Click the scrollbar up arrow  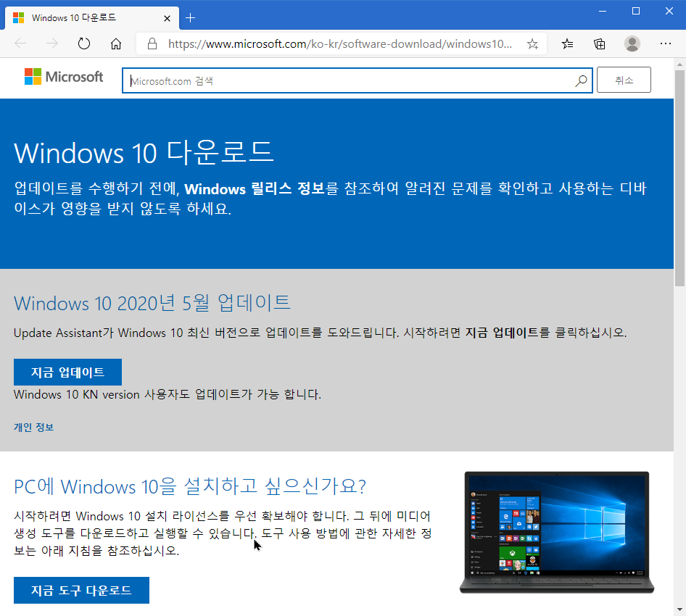(679, 64)
